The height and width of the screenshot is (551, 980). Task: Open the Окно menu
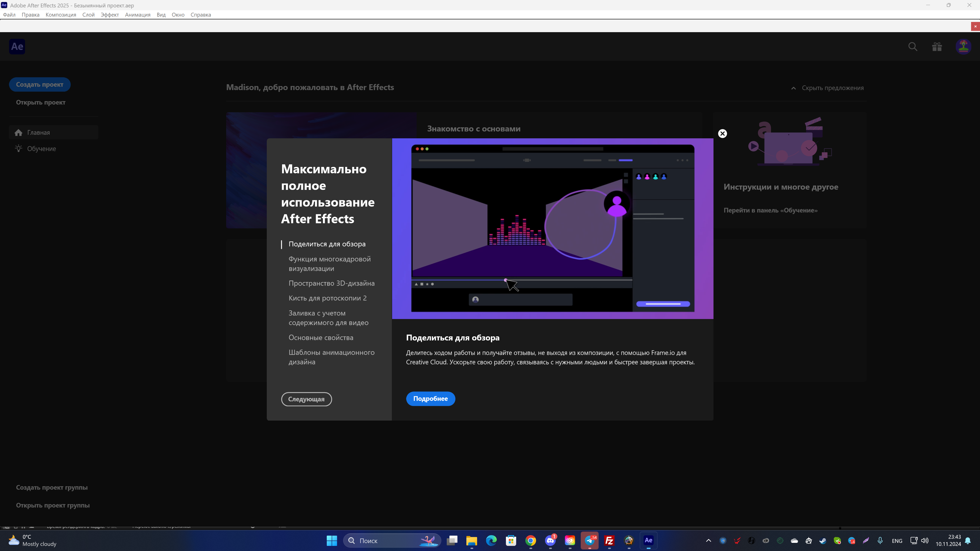tap(178, 15)
